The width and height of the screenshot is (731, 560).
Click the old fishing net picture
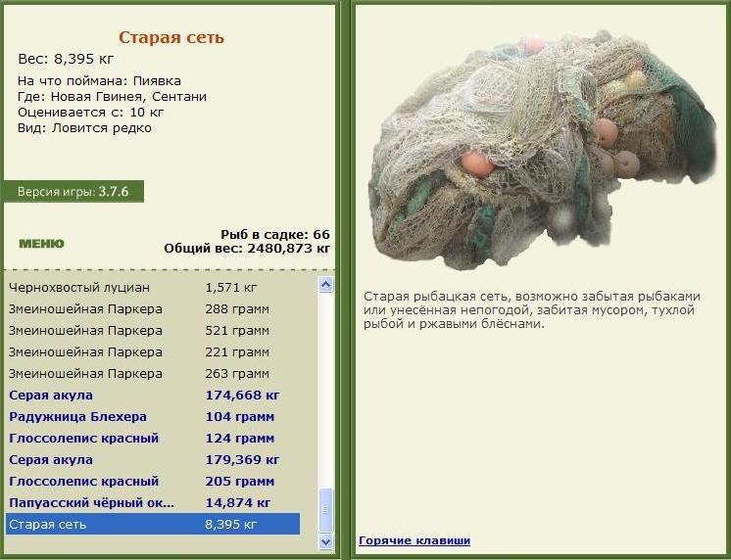click(543, 149)
